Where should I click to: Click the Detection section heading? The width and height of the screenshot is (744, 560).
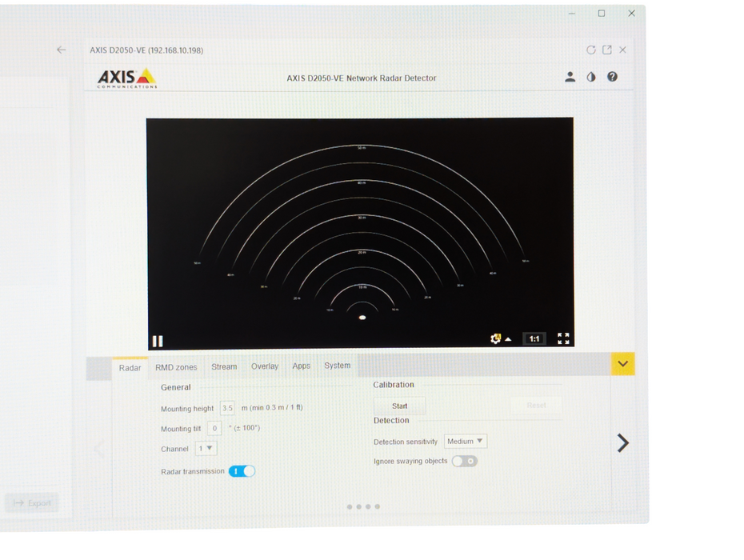point(391,421)
